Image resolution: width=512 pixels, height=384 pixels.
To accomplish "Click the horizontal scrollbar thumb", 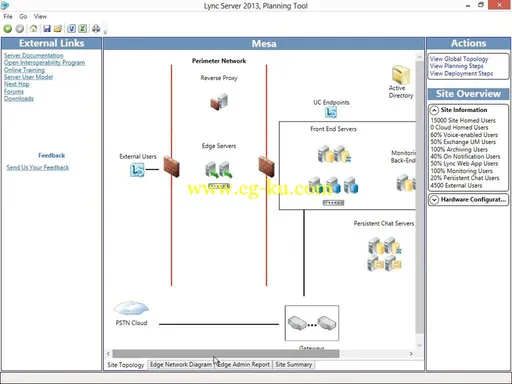I will (x=226, y=354).
